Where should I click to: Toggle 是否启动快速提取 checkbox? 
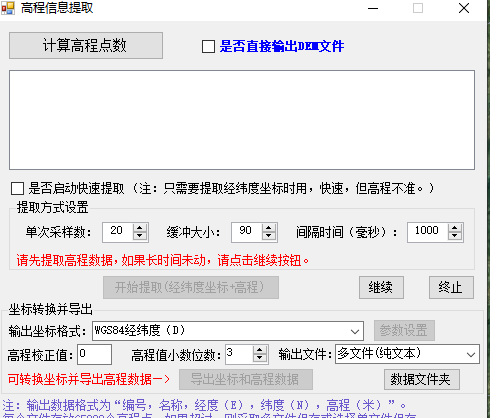[x=17, y=188]
